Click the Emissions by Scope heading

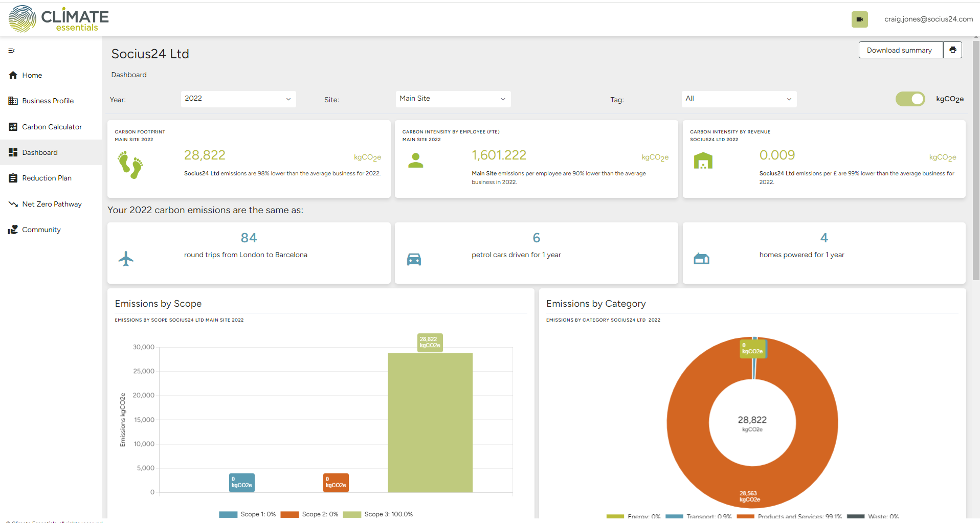[x=158, y=304]
